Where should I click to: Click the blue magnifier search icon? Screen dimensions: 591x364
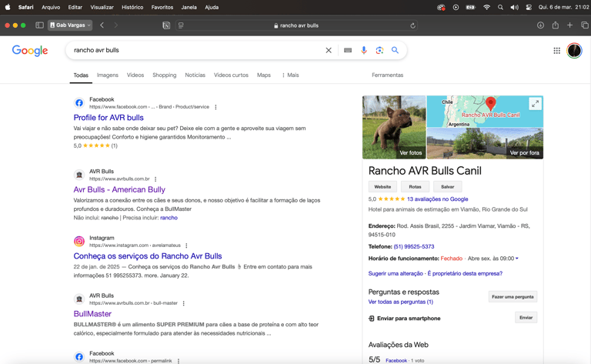395,50
